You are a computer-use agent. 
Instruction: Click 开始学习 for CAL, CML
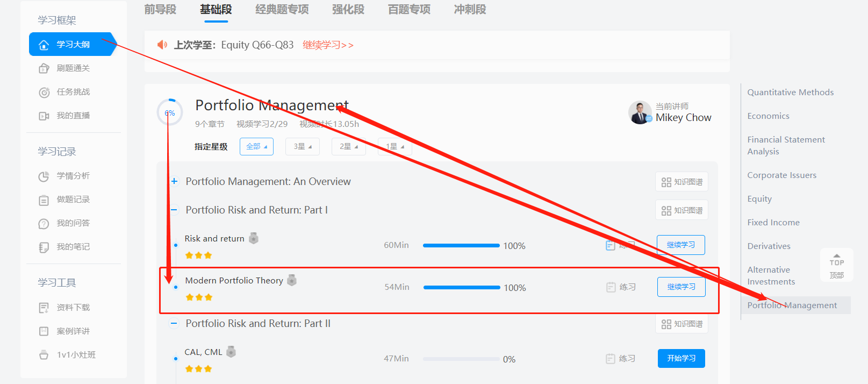(681, 358)
